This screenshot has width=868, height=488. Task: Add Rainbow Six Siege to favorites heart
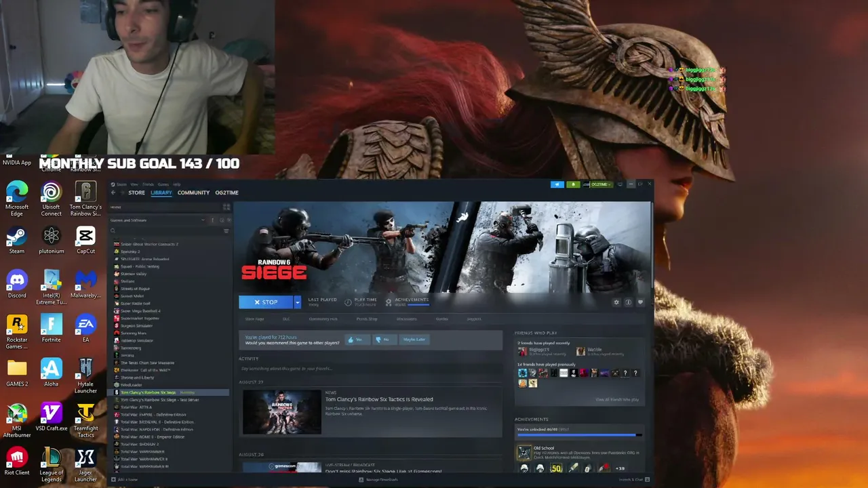(x=640, y=302)
